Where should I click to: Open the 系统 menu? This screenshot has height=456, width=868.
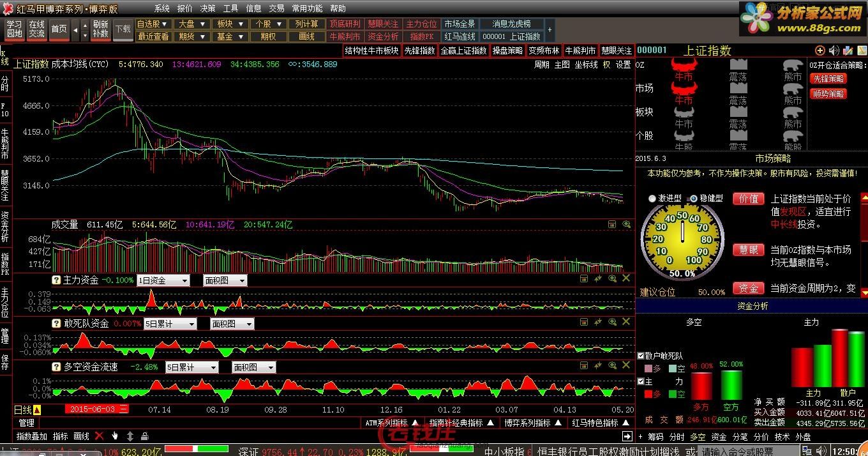[162, 8]
